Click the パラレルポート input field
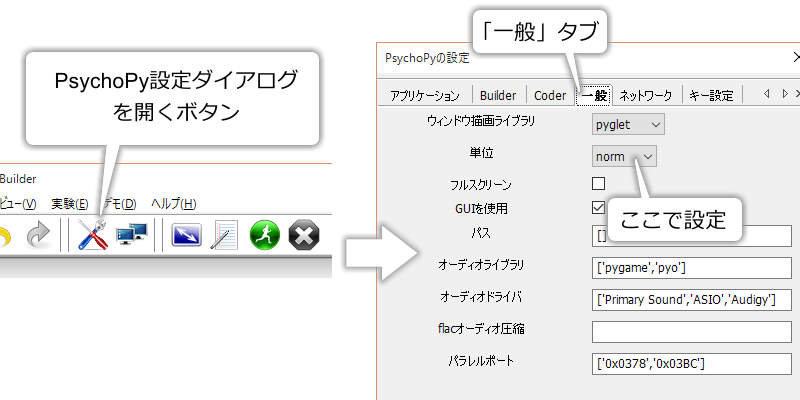The image size is (800, 400). pos(691,364)
